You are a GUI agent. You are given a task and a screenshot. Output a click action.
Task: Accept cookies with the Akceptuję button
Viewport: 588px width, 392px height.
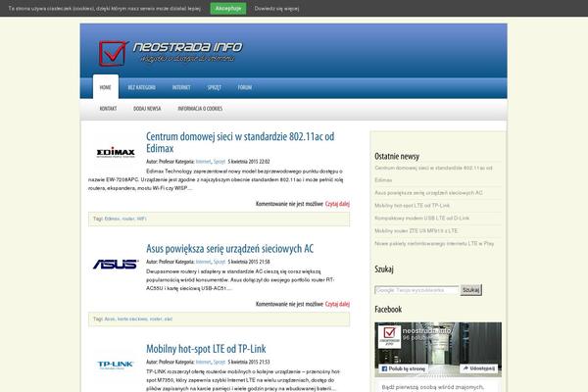(228, 8)
